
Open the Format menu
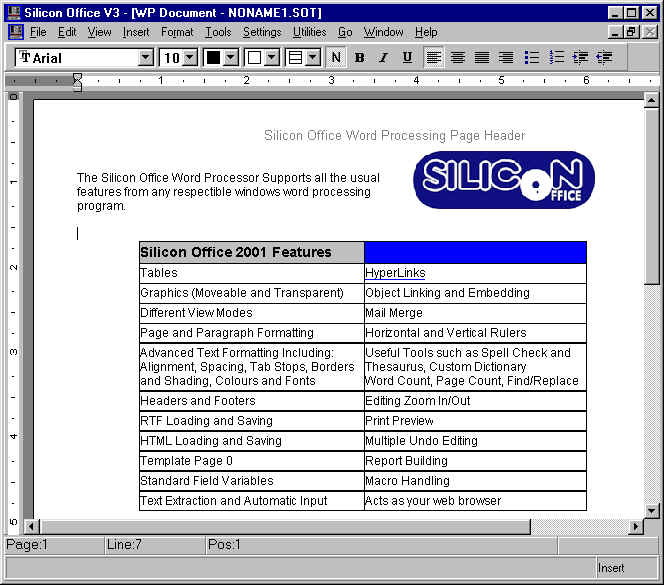(x=177, y=32)
